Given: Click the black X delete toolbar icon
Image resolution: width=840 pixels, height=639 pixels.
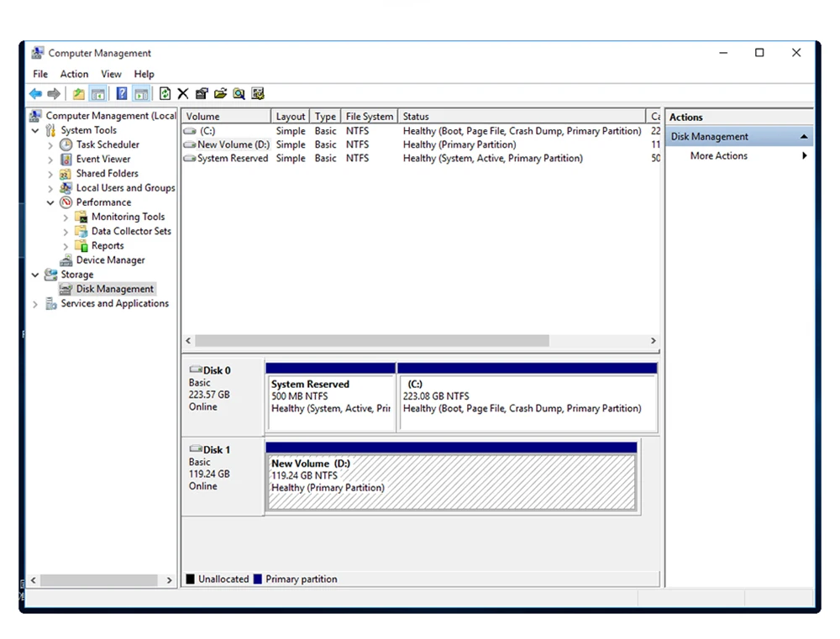Looking at the screenshot, I should click(182, 94).
